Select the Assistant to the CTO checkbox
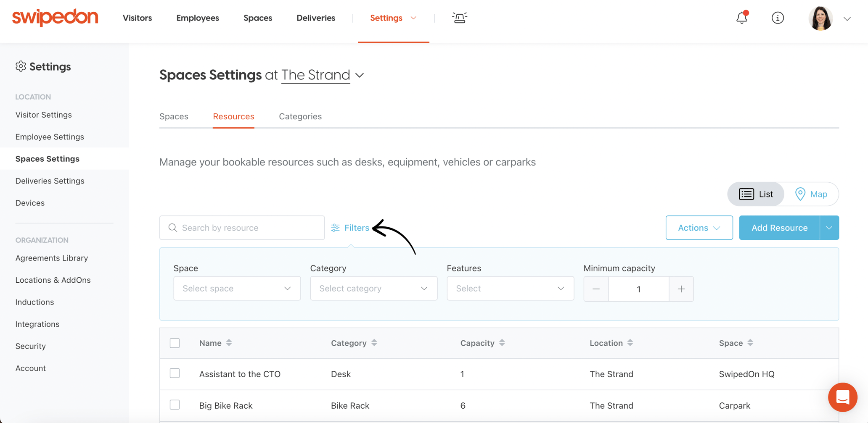 point(175,373)
